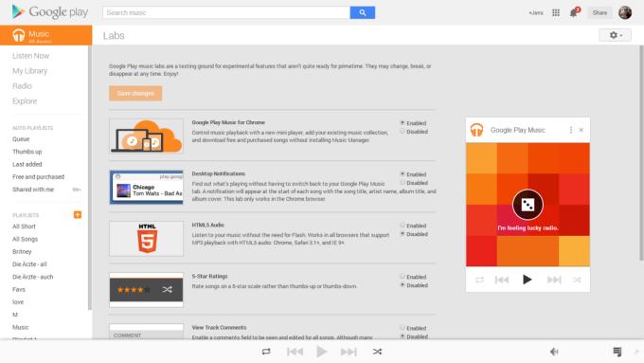Open My Library

coord(29,71)
